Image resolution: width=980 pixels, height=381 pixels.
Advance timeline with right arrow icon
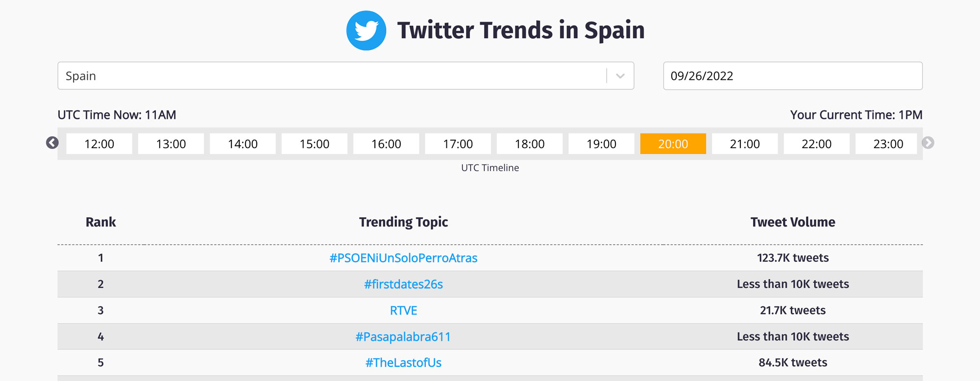928,143
